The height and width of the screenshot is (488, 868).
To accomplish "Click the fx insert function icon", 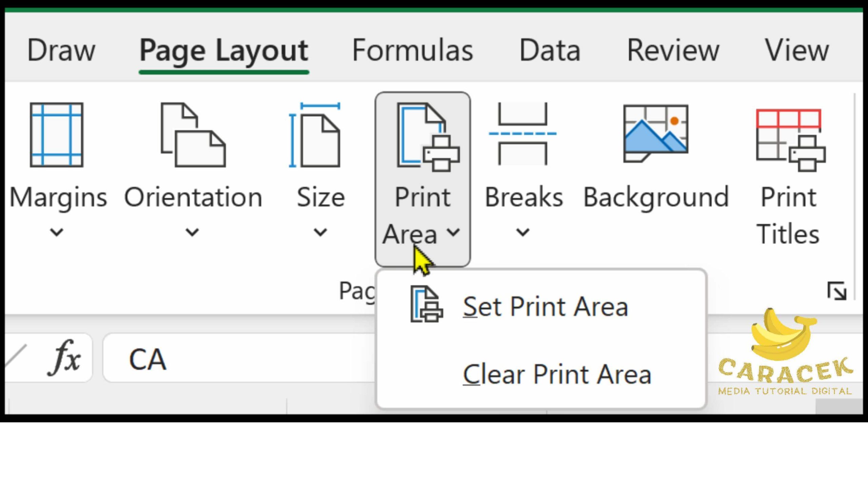I will click(65, 358).
